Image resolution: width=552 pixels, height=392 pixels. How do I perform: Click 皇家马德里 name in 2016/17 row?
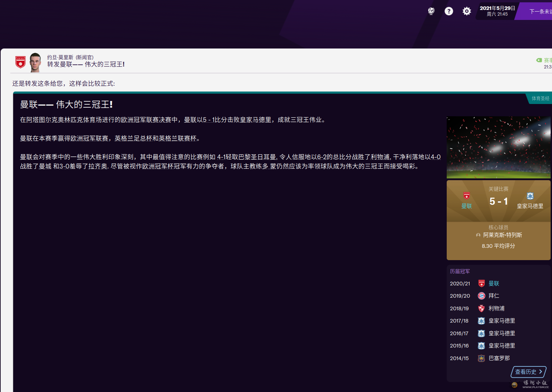[502, 333]
